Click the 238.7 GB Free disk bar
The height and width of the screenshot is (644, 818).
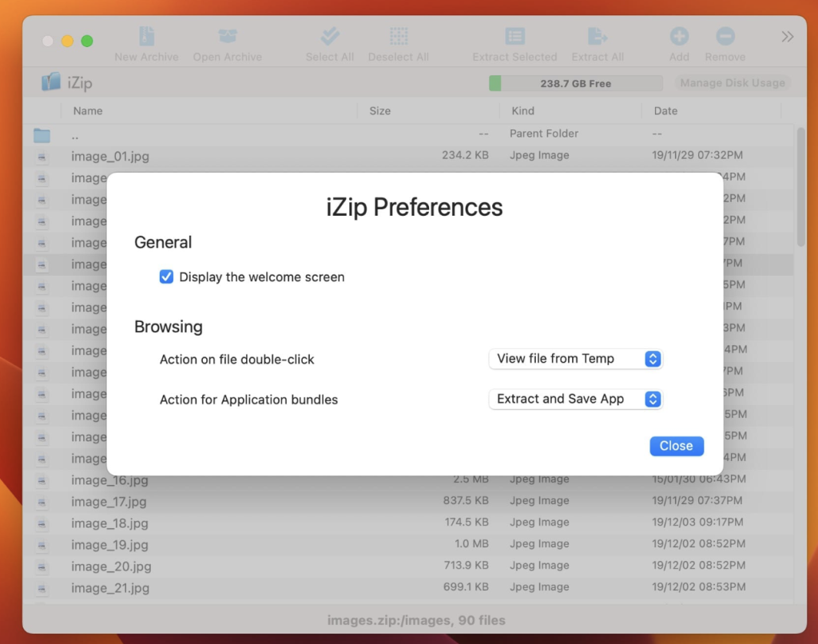point(575,83)
